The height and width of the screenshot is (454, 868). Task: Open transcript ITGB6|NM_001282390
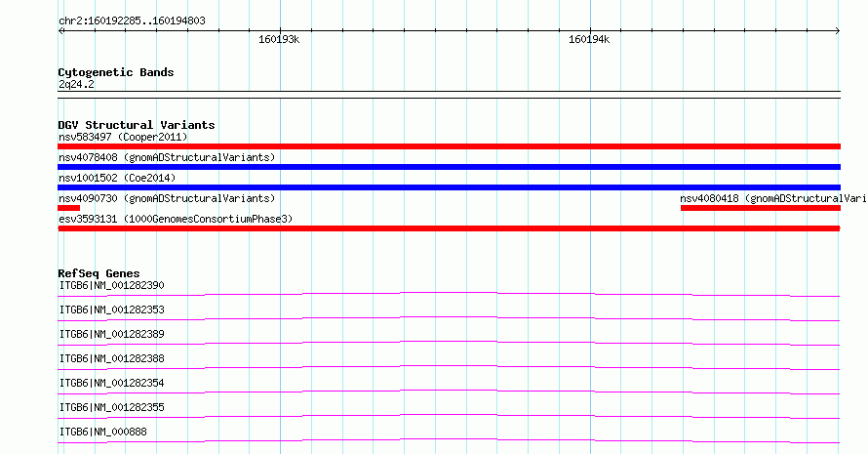(111, 285)
